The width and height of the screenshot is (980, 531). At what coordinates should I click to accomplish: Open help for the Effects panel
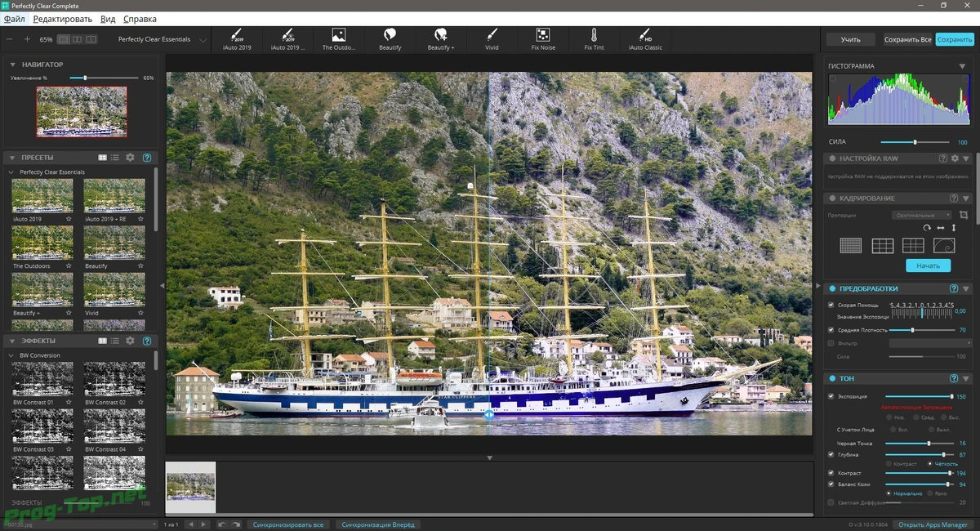(147, 341)
